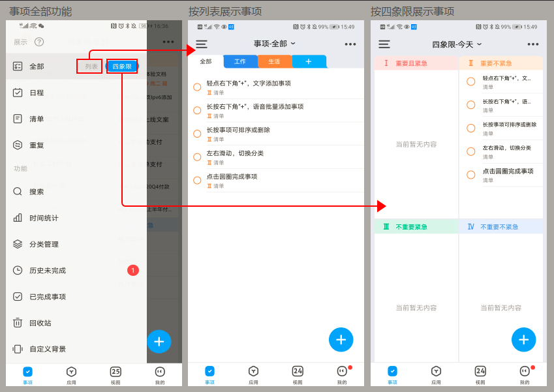Click the more options (...) icon on 事项-全部
This screenshot has height=392, width=554.
pyautogui.click(x=350, y=44)
